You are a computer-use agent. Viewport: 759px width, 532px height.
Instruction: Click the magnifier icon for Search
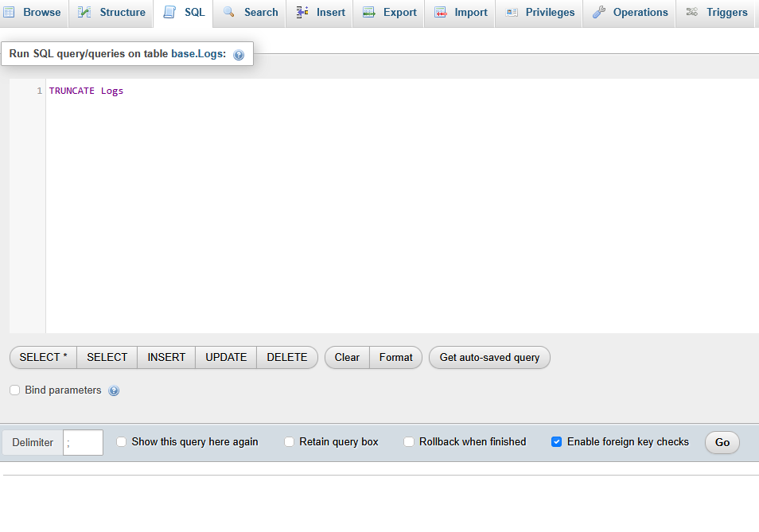pyautogui.click(x=229, y=12)
